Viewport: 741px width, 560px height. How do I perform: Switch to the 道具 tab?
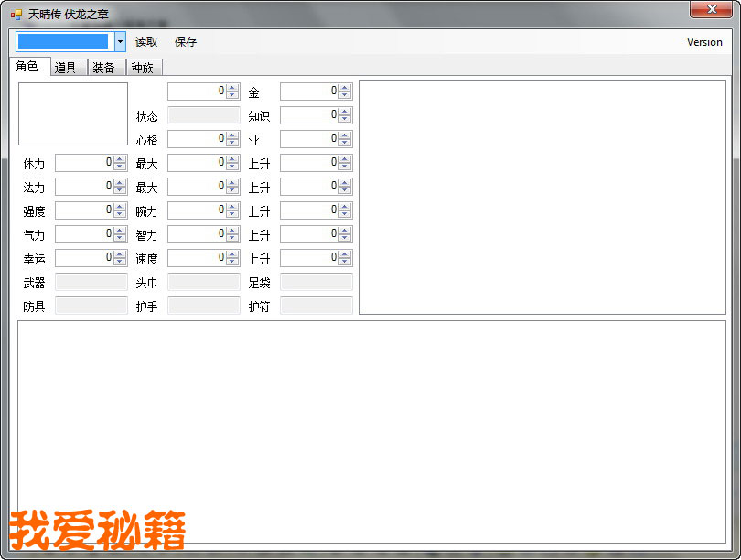[x=66, y=68]
